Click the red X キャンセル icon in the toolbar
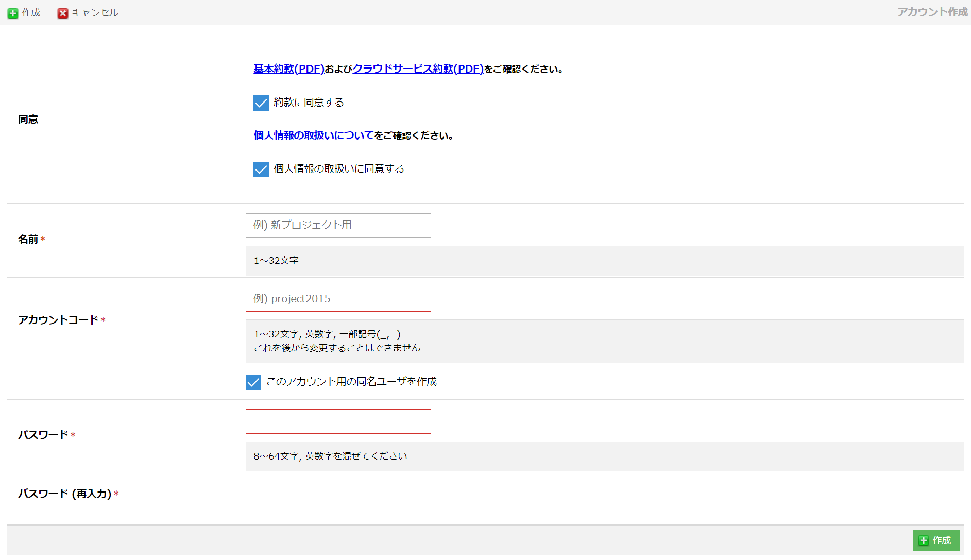971x560 pixels. click(x=63, y=13)
